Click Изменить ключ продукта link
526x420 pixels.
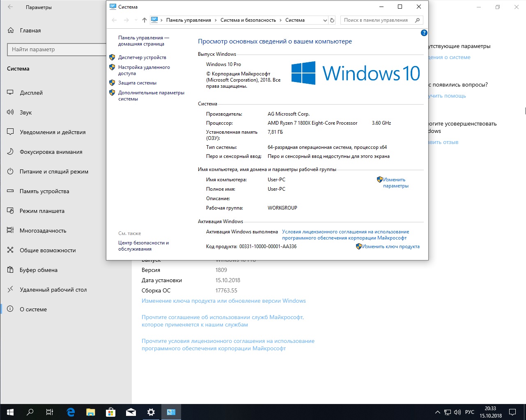click(390, 247)
